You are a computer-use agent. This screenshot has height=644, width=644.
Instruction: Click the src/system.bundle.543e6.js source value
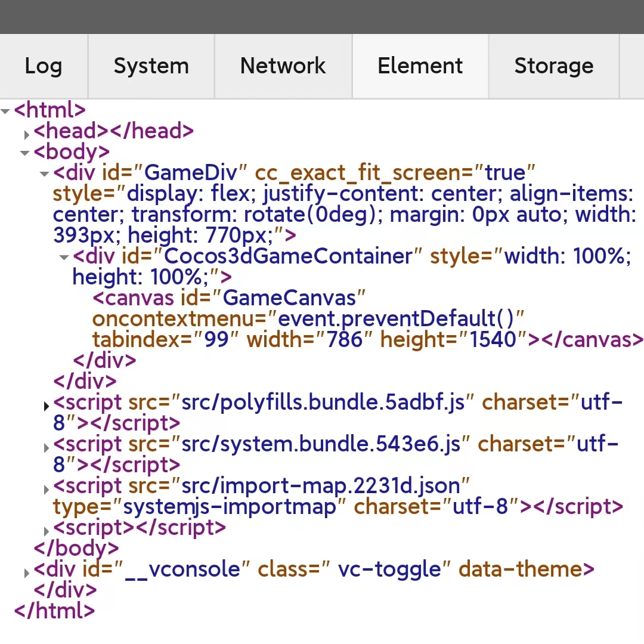click(x=321, y=444)
